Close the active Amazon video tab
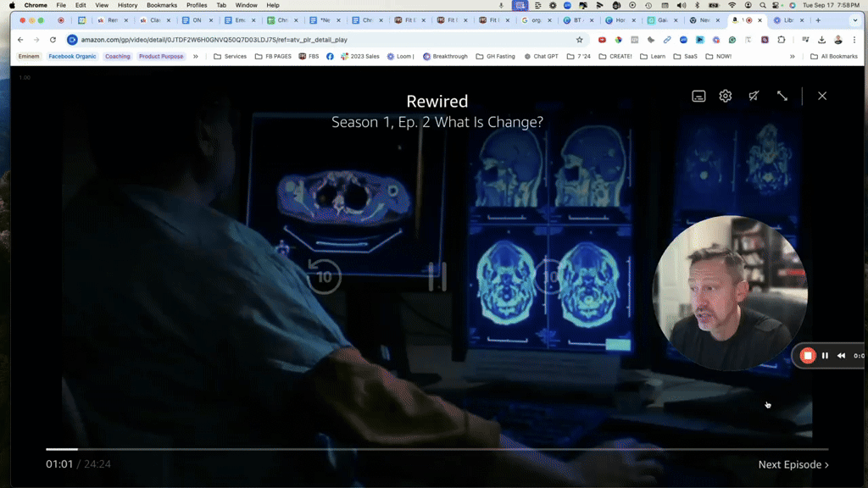 760,20
